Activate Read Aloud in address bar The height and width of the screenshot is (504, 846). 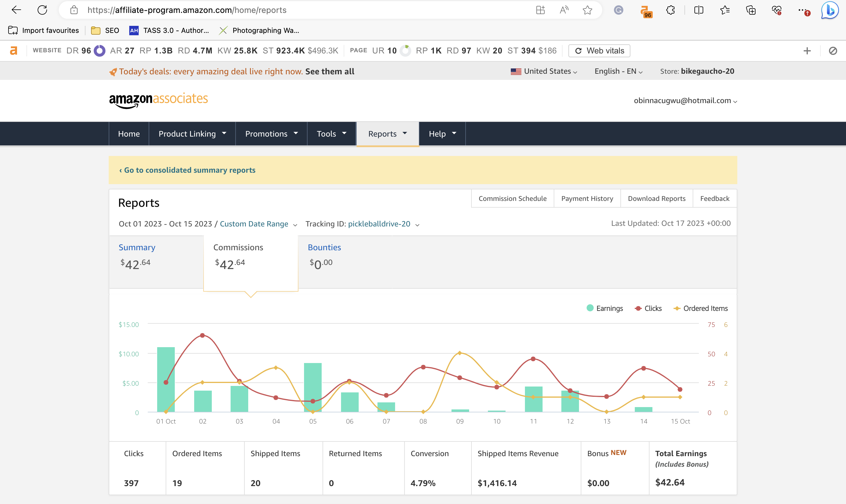pyautogui.click(x=564, y=10)
